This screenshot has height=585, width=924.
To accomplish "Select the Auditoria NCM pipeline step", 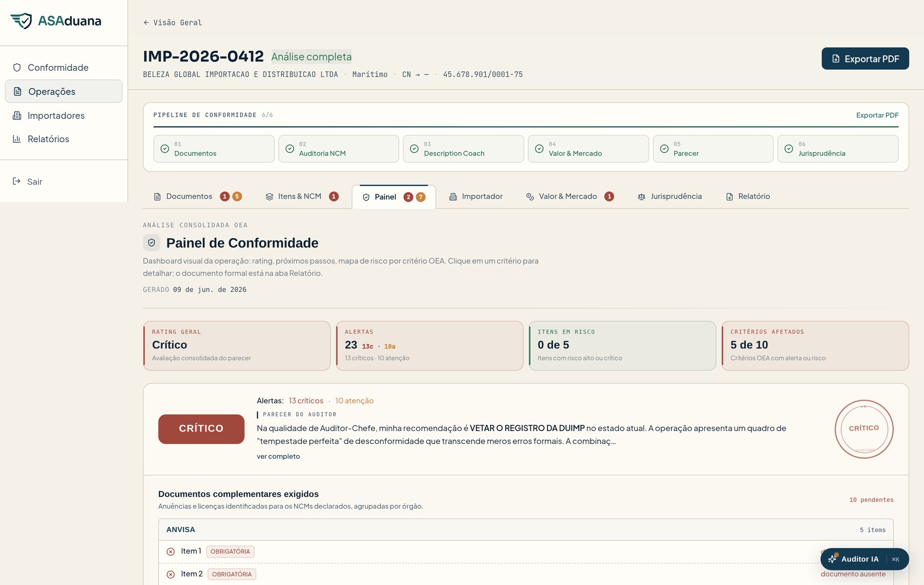I will click(x=339, y=149).
